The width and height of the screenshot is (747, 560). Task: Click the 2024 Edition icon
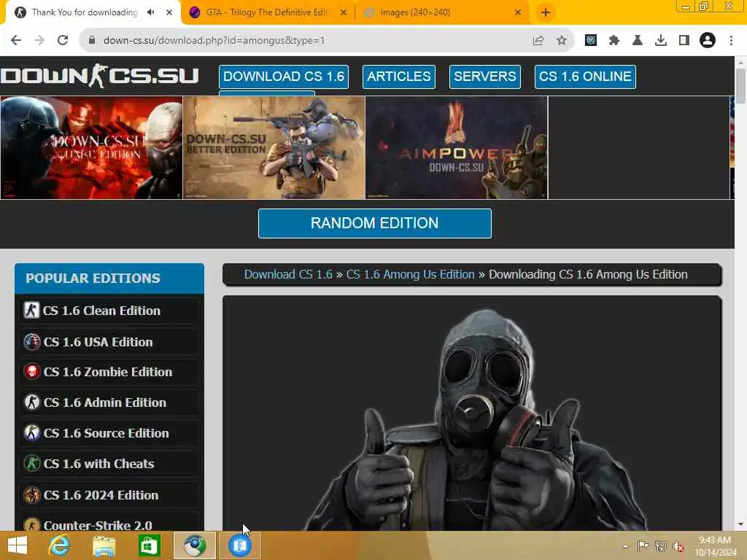[31, 495]
